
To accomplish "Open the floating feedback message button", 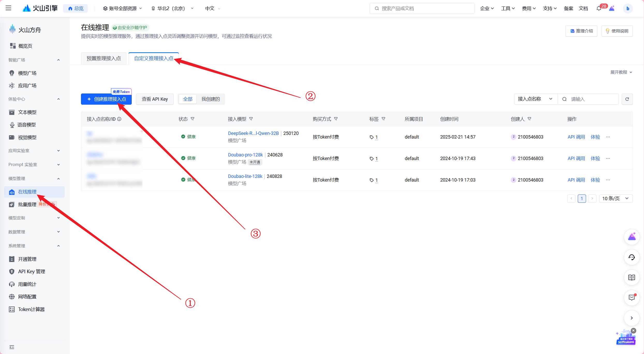I will (x=632, y=298).
